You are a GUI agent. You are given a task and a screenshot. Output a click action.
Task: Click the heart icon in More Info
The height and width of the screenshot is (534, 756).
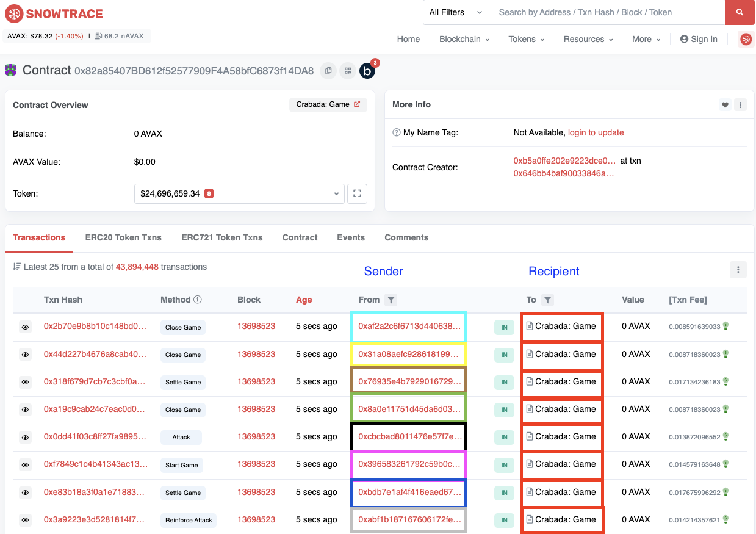(x=725, y=105)
